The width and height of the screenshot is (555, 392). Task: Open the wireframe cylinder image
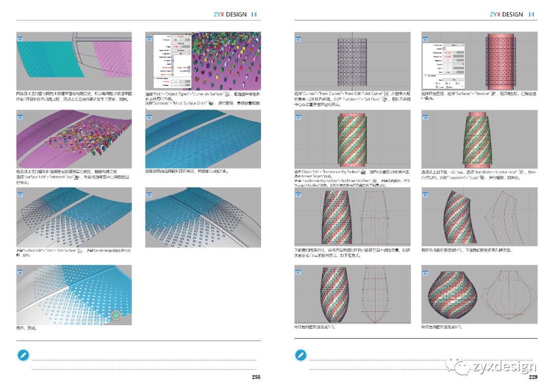353,61
